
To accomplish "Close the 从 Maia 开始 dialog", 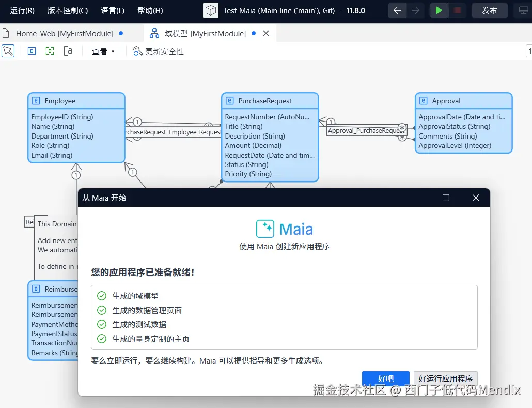I will (476, 198).
